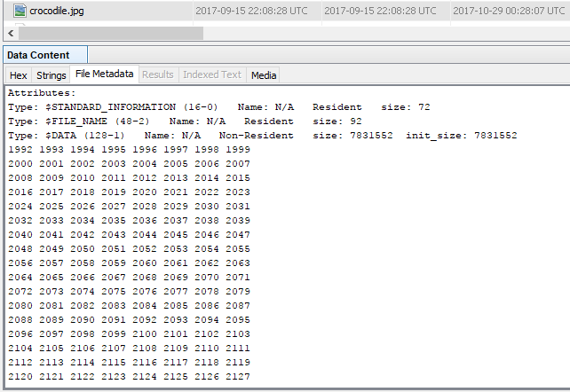Click cluster number 2035
The height and width of the screenshot is (392, 570).
coord(114,220)
